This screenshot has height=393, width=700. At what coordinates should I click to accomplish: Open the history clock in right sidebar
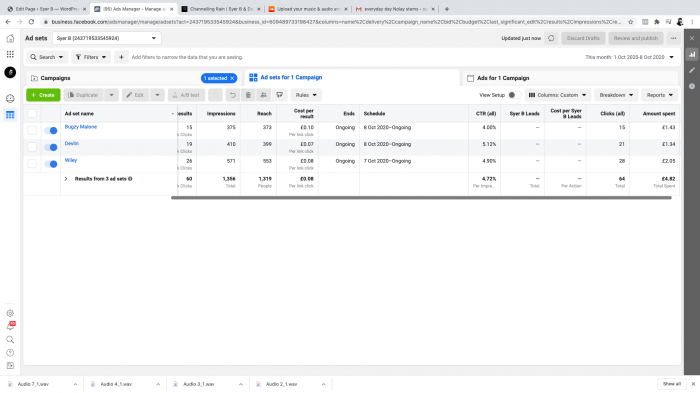pyautogui.click(x=692, y=86)
